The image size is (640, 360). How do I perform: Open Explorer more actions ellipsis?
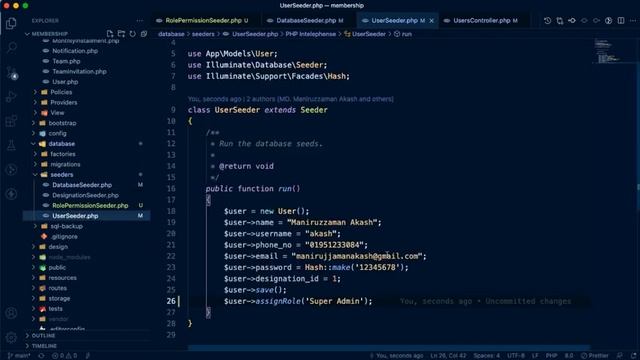(140, 20)
